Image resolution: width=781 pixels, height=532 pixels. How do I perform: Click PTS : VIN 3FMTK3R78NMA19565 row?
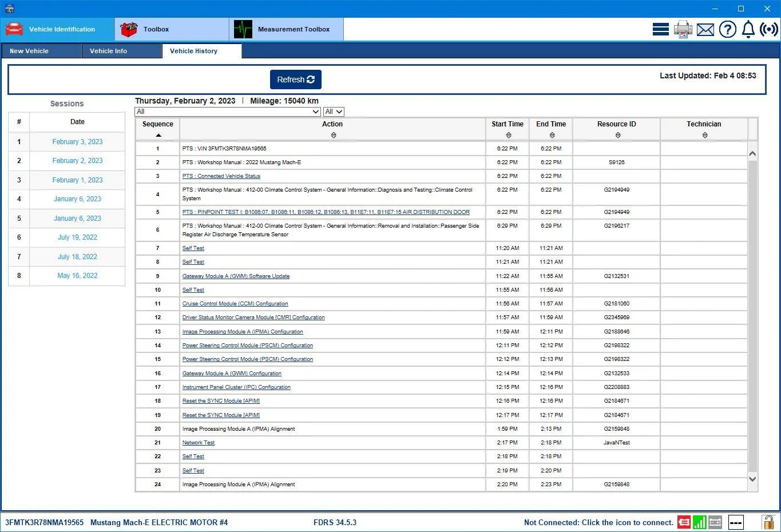(x=441, y=149)
